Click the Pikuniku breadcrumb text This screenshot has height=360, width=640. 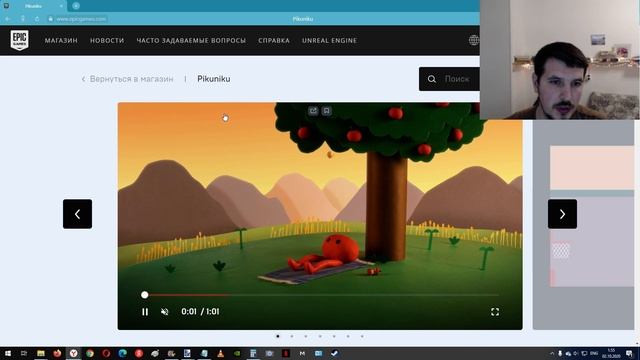point(213,79)
